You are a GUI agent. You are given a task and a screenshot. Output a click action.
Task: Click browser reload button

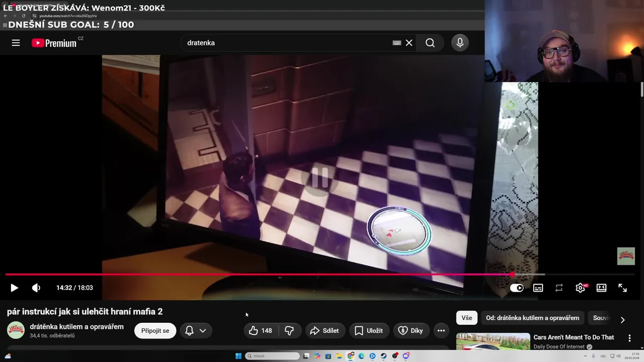click(x=23, y=16)
